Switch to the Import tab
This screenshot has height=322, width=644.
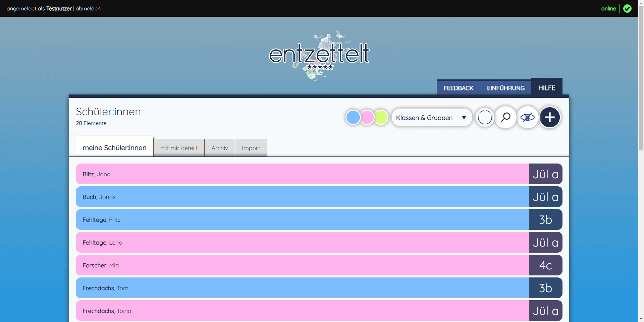point(251,148)
